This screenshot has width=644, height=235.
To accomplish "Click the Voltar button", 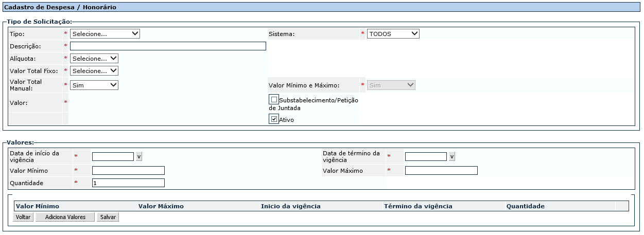I will 23,217.
